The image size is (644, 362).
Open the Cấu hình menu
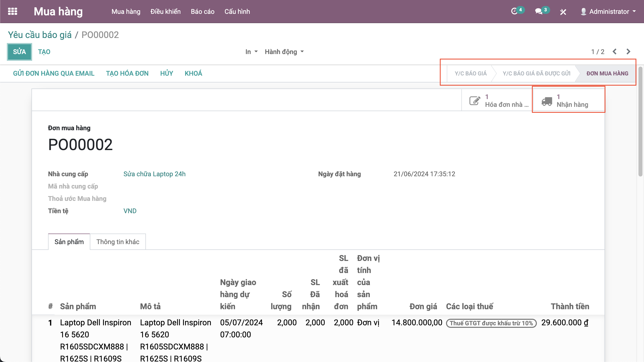237,12
